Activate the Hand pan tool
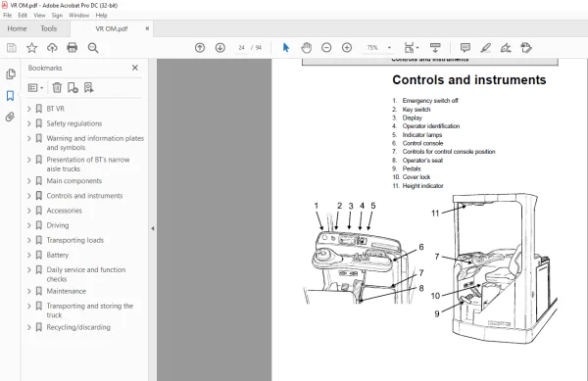This screenshot has height=381, width=588. click(x=307, y=48)
